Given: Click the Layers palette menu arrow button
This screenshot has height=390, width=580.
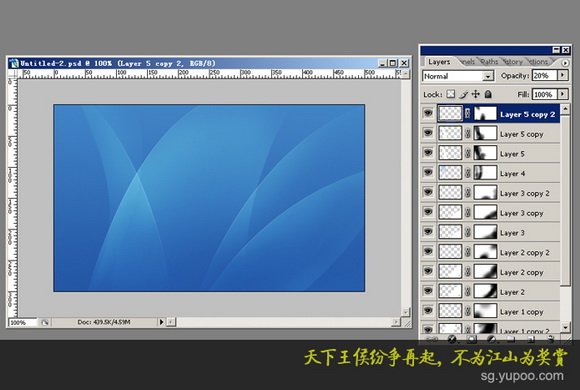Looking at the screenshot, I should [x=565, y=63].
